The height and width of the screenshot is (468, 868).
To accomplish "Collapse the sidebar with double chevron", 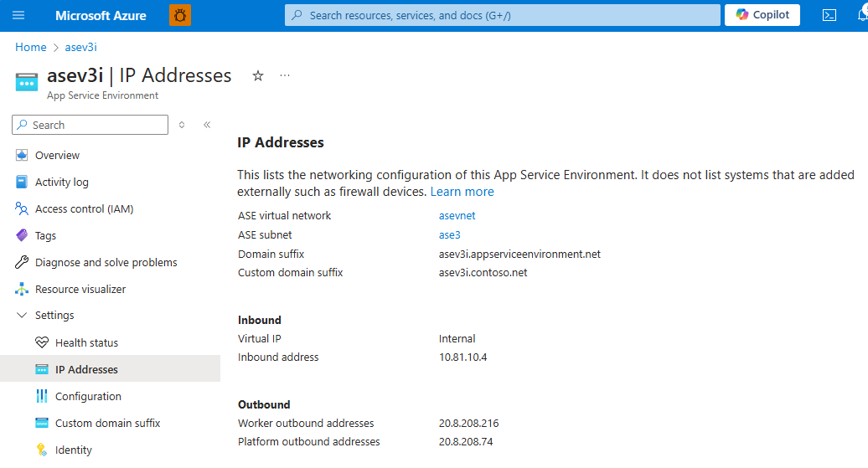I will click(207, 125).
